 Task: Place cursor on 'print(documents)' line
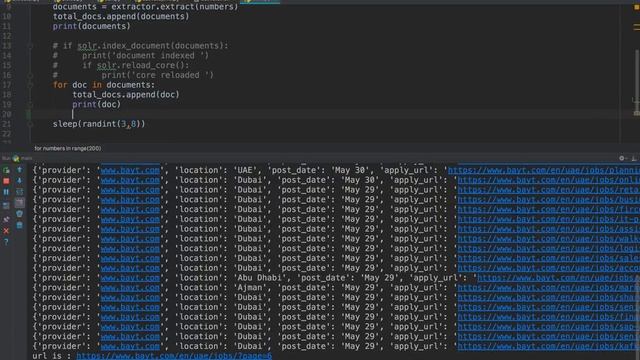[x=91, y=26]
